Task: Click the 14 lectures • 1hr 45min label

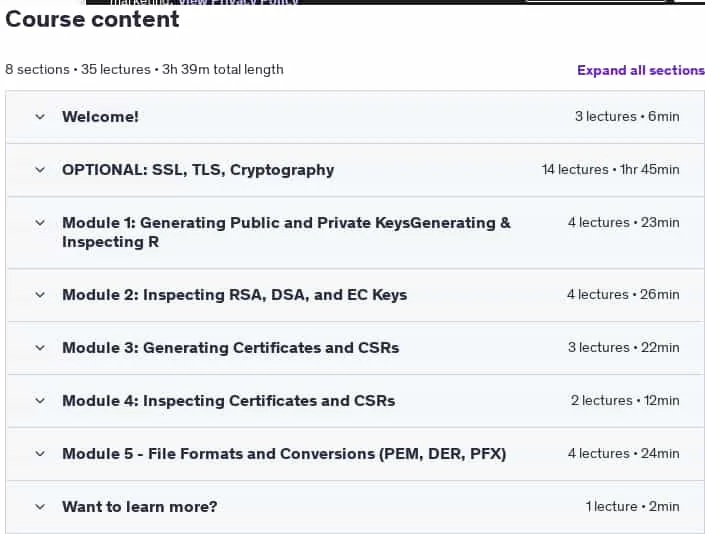Action: click(610, 170)
